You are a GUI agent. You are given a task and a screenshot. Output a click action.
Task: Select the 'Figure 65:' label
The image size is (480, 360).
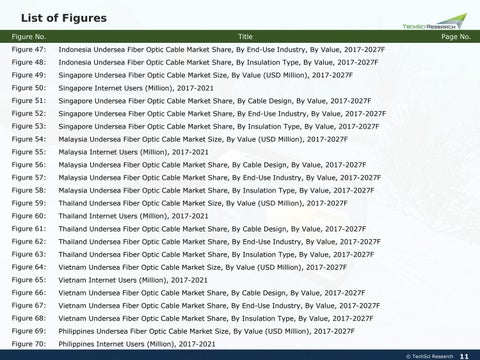(29, 280)
